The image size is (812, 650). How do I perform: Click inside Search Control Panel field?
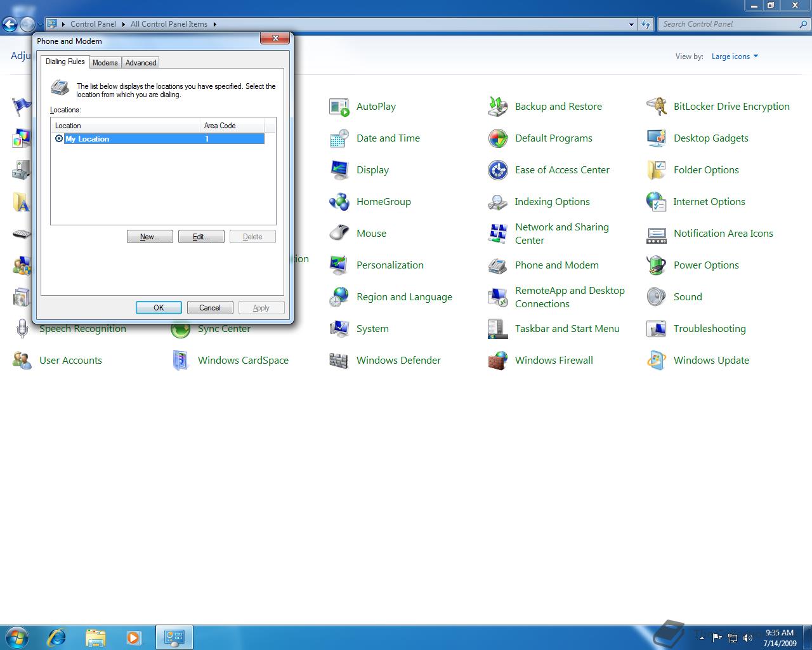tap(728, 24)
